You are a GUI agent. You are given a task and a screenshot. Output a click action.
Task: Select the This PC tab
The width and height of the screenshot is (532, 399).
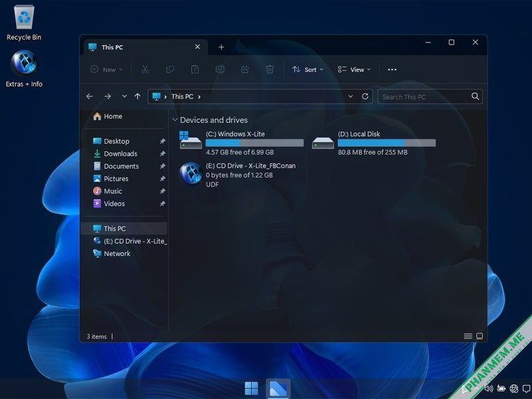[145, 47]
